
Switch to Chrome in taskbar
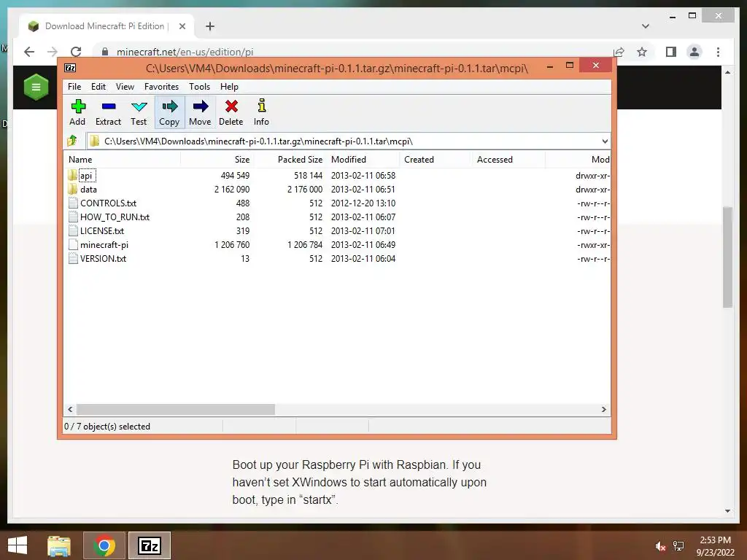104,545
